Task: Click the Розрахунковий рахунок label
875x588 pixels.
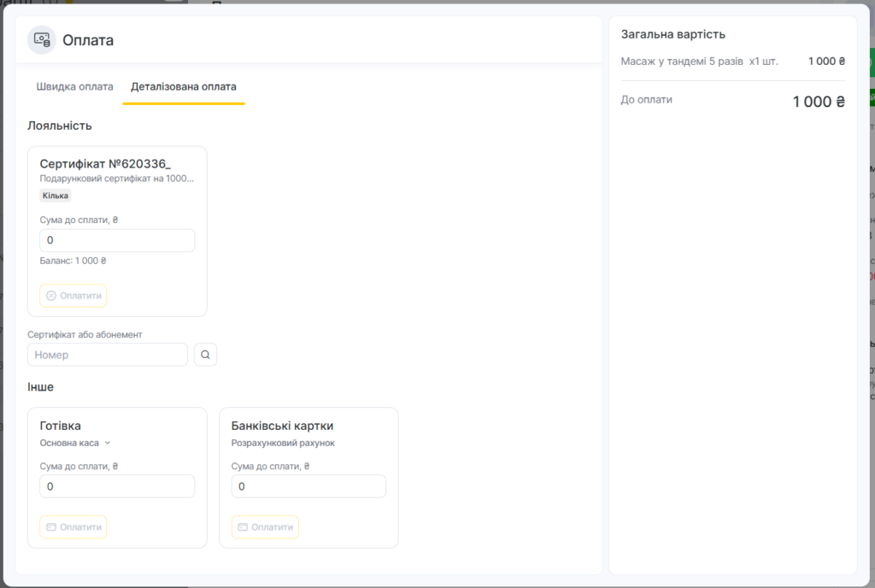Action: [283, 443]
